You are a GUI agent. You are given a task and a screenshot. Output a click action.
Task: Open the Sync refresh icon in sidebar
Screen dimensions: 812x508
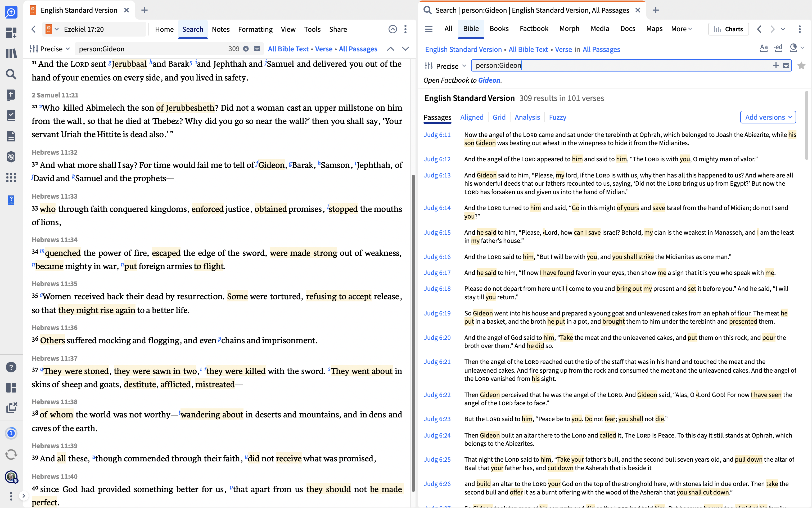11,454
